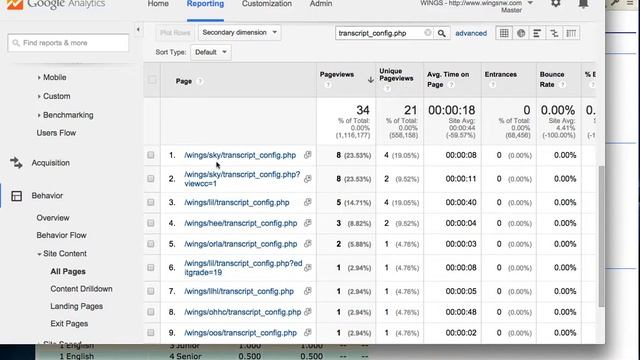Click the vertical scrollbar thumb of the report
This screenshot has width=640, height=360.
pos(601,237)
